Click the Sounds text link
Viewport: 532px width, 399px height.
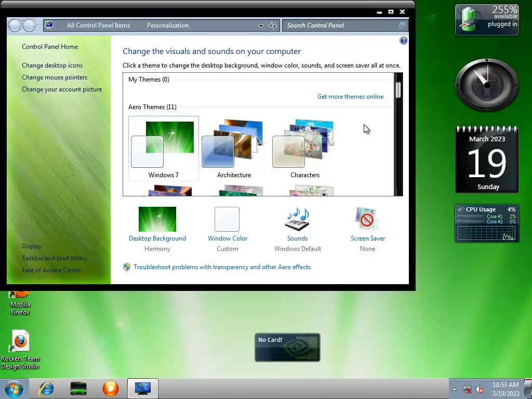(x=298, y=238)
